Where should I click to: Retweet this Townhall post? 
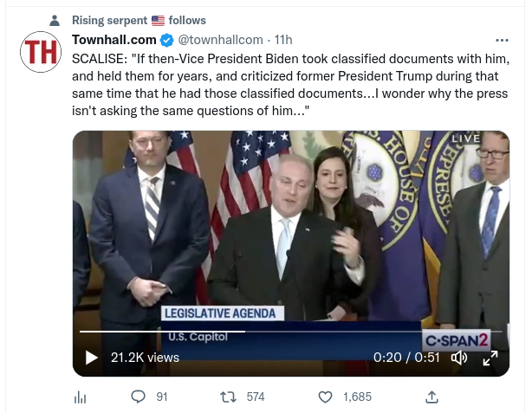coord(229,397)
